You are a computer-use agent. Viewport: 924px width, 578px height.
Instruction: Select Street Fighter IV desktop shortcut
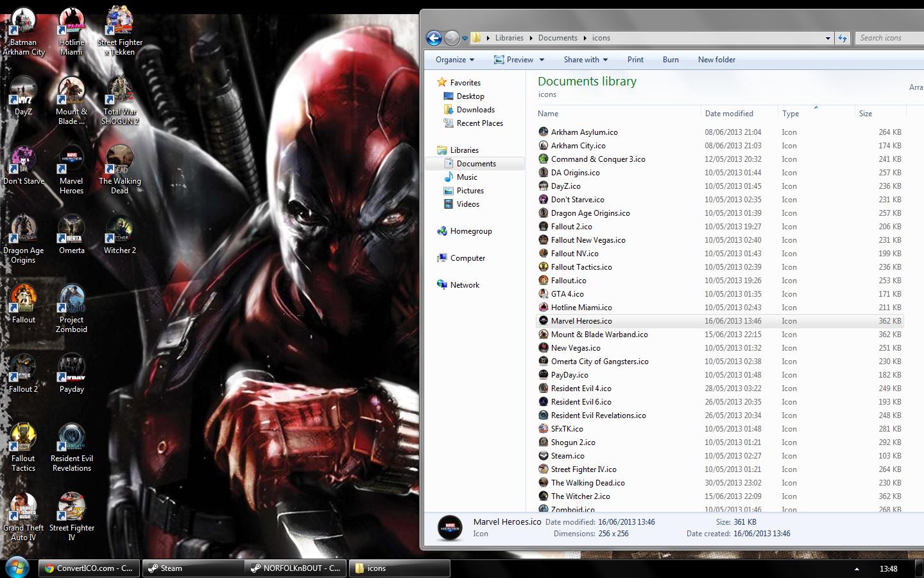click(x=71, y=517)
